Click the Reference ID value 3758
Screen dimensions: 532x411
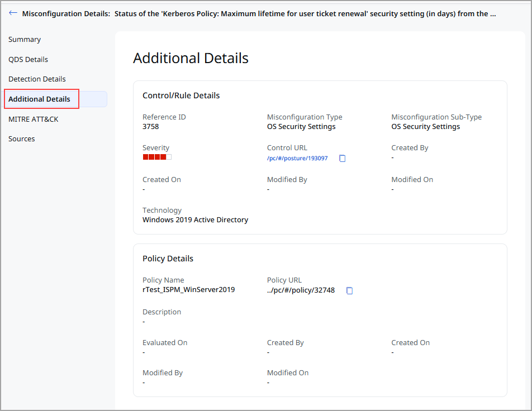[151, 127]
